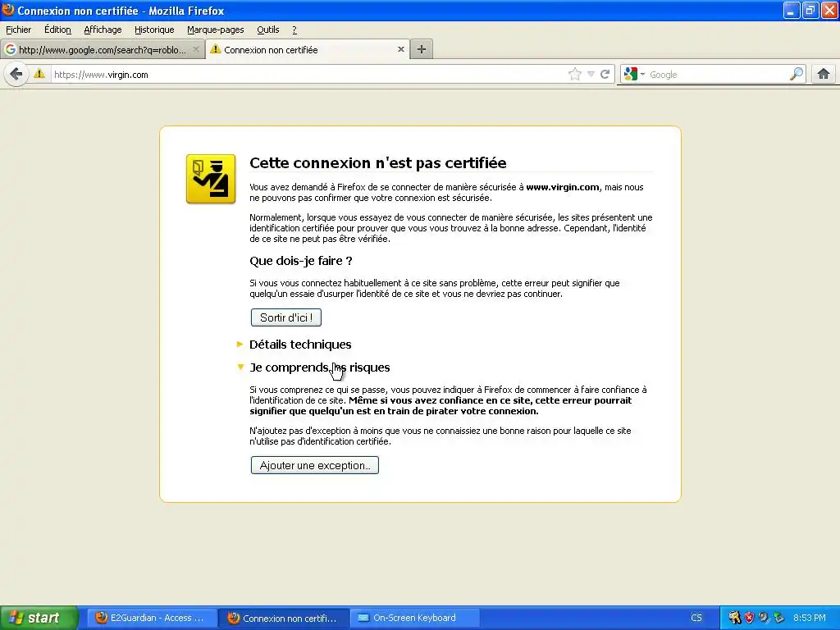Click the red shield tray icon

pos(750,618)
